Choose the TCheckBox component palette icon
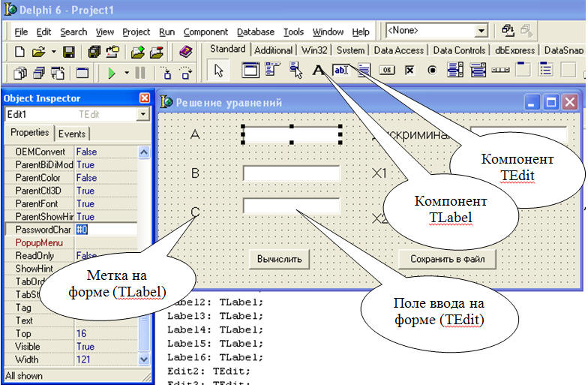Screen dimensions: 588x385 [x=409, y=71]
